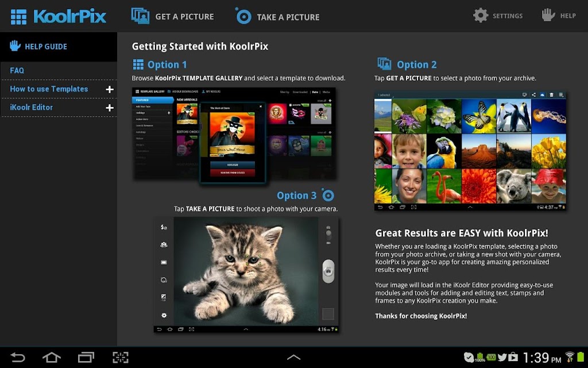Click the penguins photo in archive
Image resolution: width=588 pixels, height=368 pixels.
tap(514, 116)
